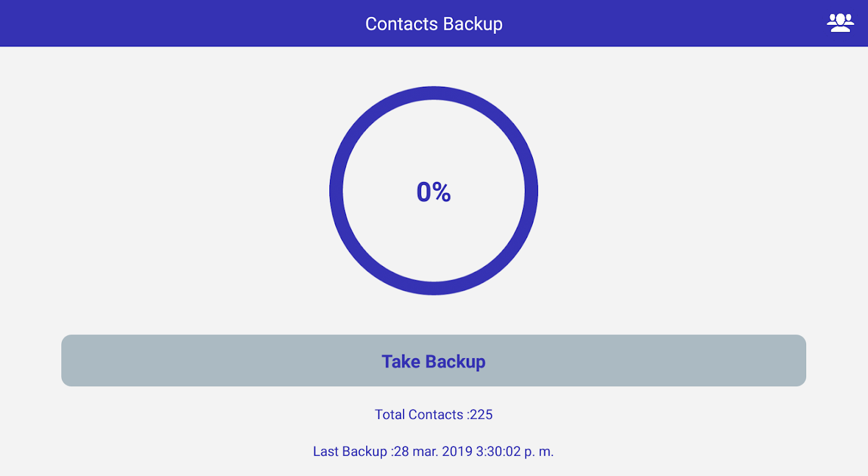This screenshot has width=868, height=476.
Task: Click the blue circular progress ring
Action: click(433, 190)
